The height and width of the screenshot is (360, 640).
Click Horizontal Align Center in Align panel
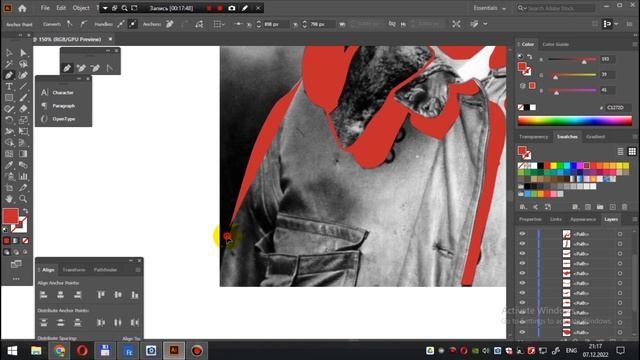(x=60, y=295)
